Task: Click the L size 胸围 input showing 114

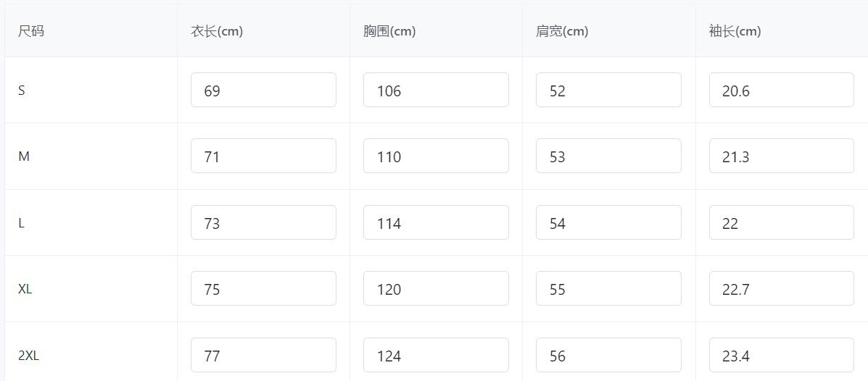Action: coord(436,223)
